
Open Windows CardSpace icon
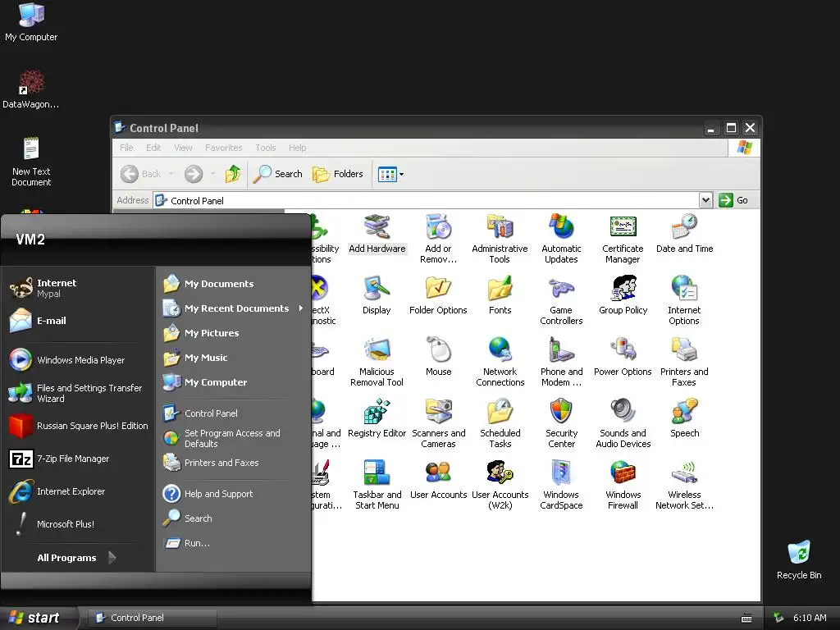(561, 486)
